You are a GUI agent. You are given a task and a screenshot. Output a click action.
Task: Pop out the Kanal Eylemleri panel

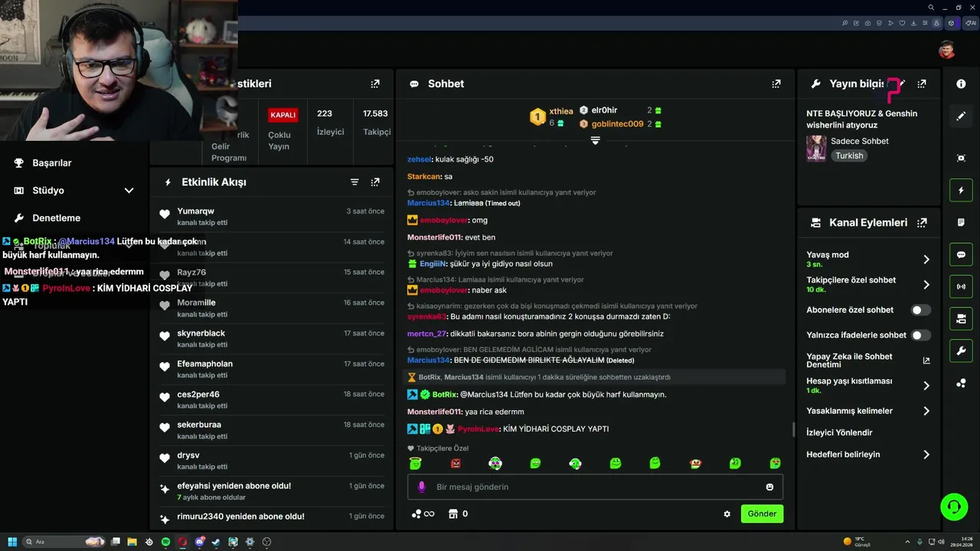point(922,223)
